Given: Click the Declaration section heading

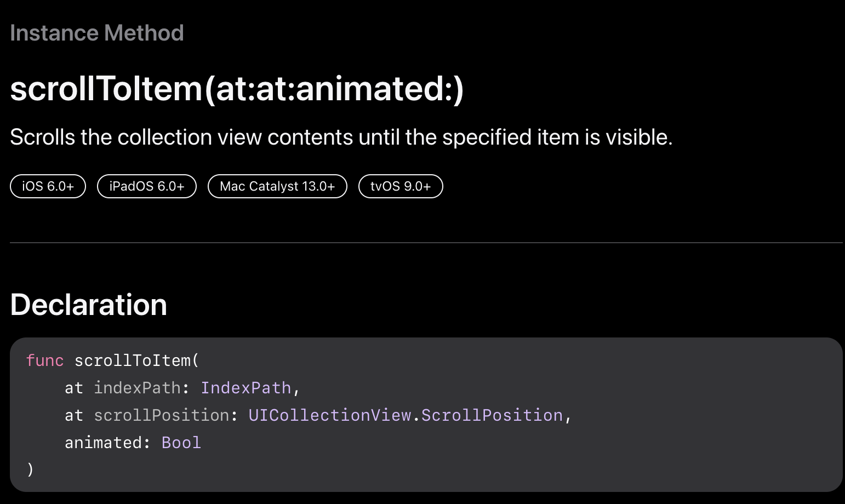Looking at the screenshot, I should coord(89,305).
